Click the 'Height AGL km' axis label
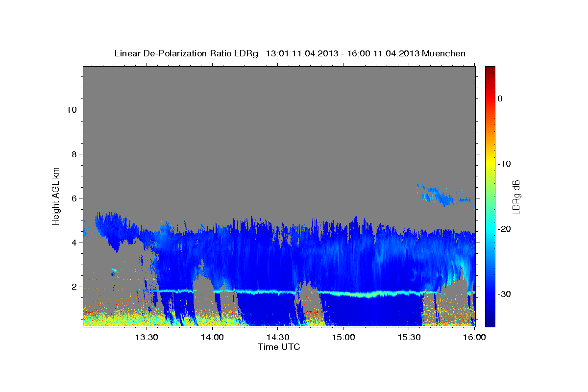Viewport: 588px width, 392px height. pyautogui.click(x=56, y=196)
